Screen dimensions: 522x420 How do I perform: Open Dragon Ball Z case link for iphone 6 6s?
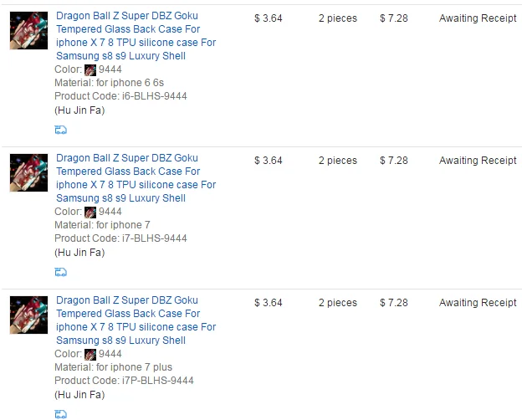[x=134, y=36]
